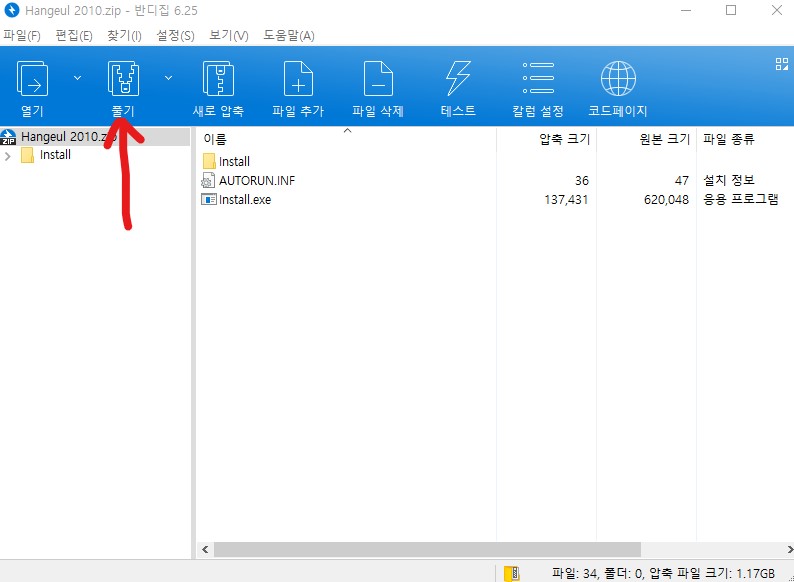
Task: Click the 파일 삭제 toolbar icon
Action: pyautogui.click(x=378, y=79)
